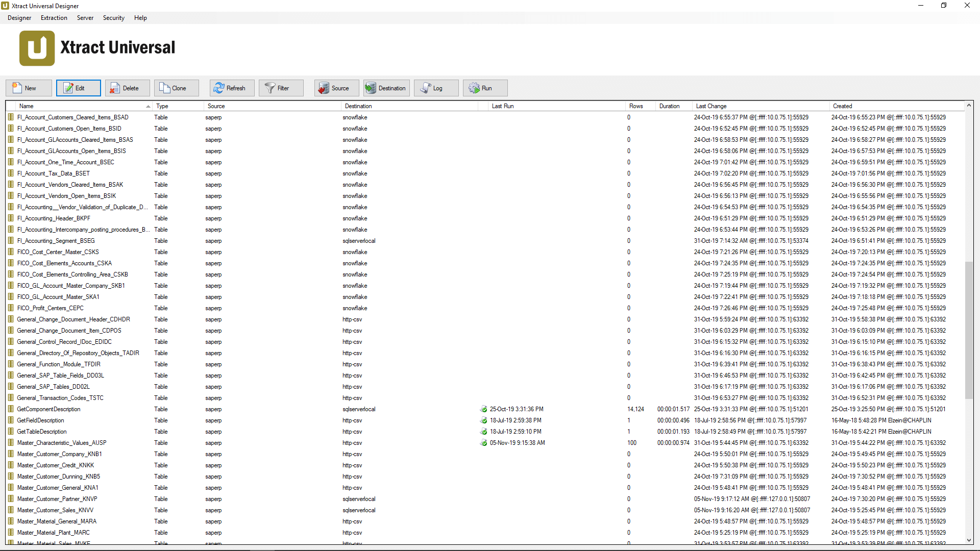Click the 05-Nov-19 9:15:38 AM last run
The image size is (980, 551).
click(518, 443)
